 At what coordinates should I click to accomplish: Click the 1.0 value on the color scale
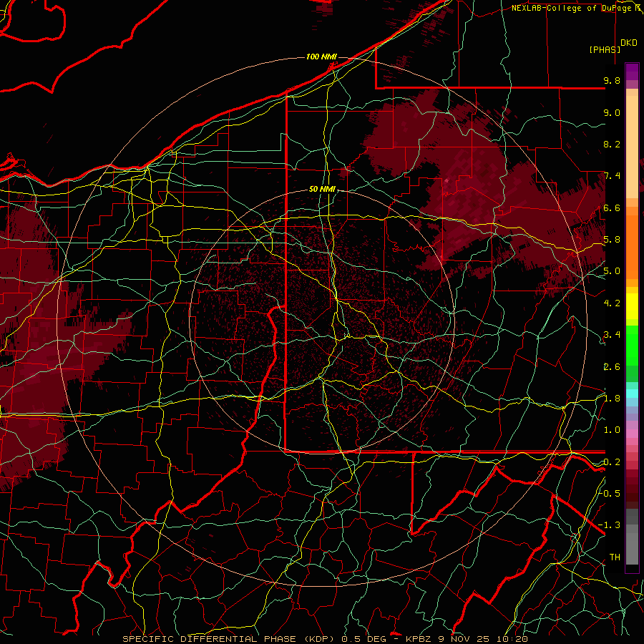click(612, 430)
